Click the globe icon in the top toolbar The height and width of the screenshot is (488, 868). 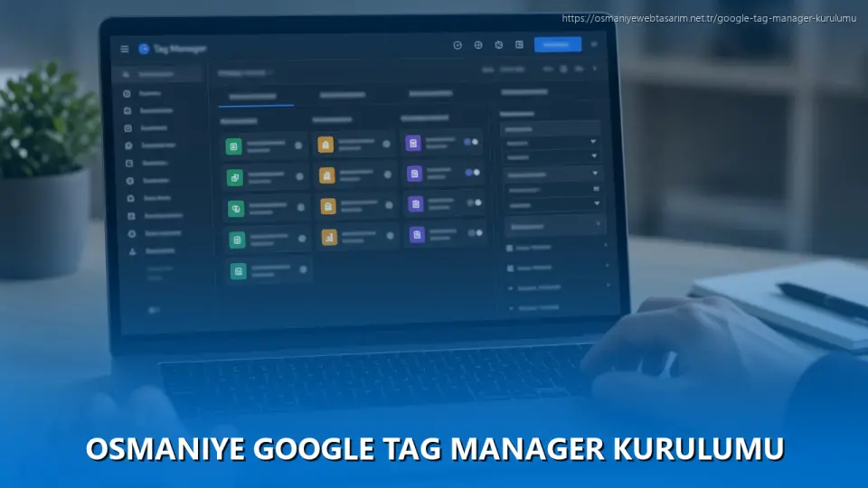click(x=478, y=45)
